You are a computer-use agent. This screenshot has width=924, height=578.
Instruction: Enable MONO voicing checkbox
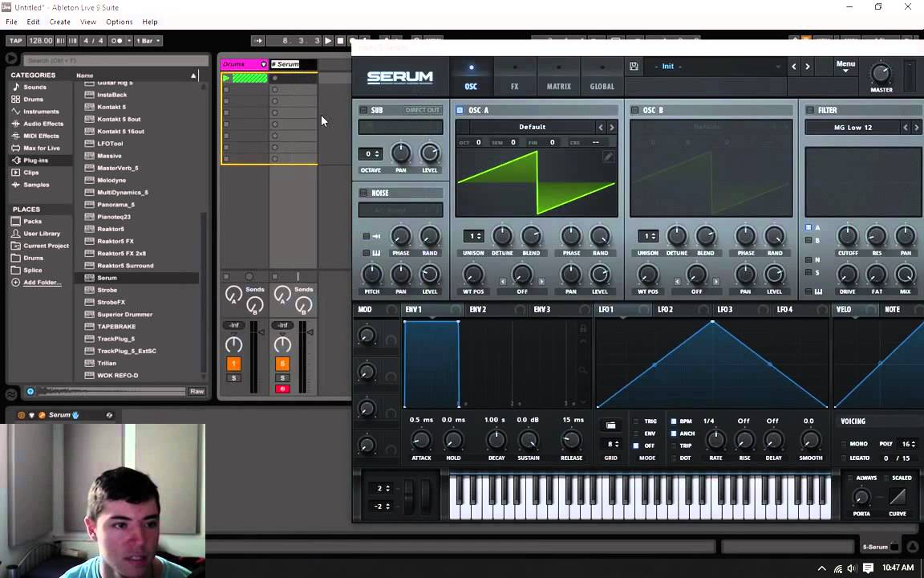[843, 443]
